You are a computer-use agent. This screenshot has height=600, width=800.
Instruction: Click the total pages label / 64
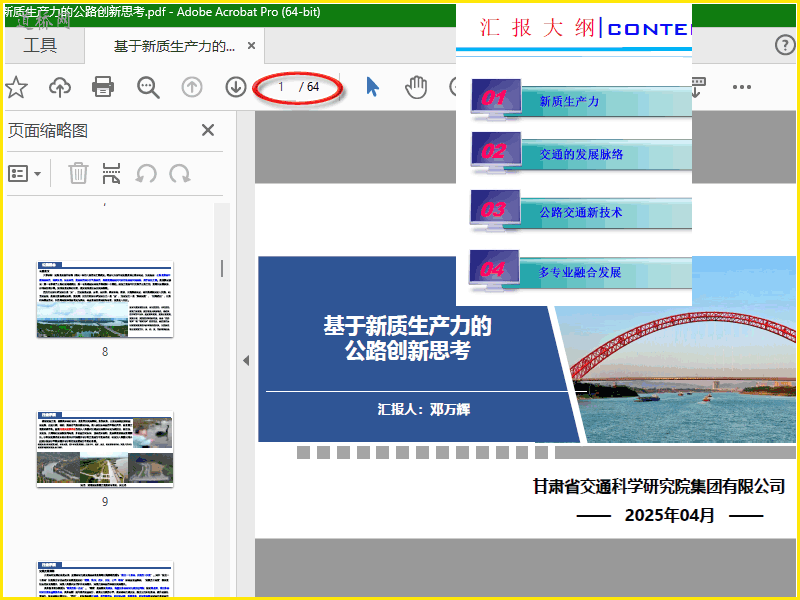pyautogui.click(x=309, y=87)
